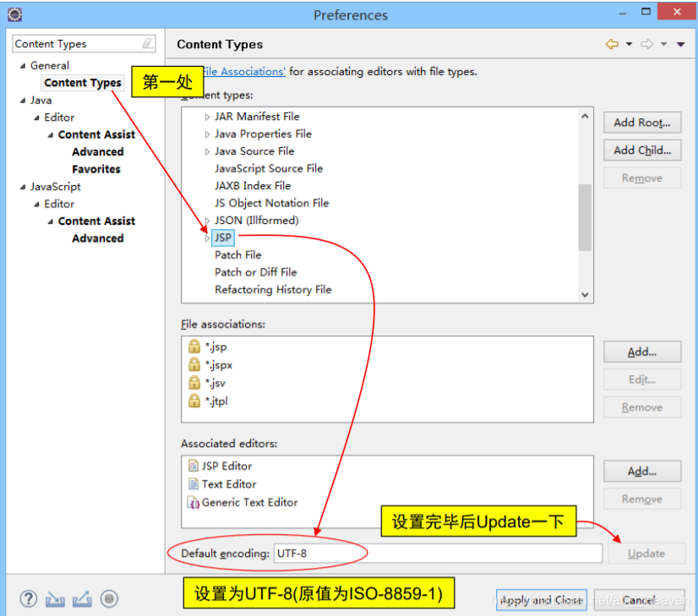Select the *.jtpl file association
698x616 pixels.
click(x=215, y=401)
